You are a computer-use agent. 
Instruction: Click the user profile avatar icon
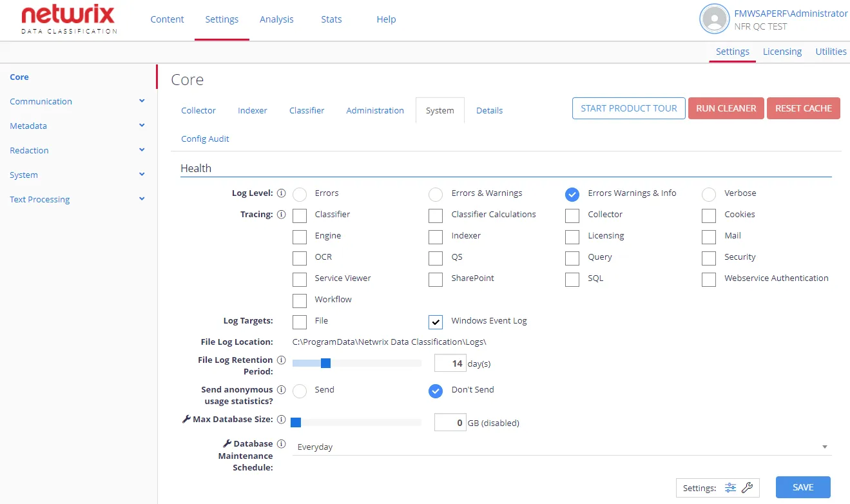(714, 19)
